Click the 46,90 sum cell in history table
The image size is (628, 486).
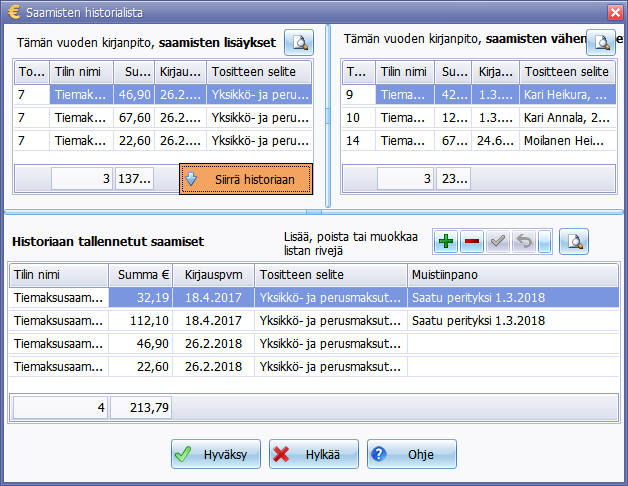point(141,344)
